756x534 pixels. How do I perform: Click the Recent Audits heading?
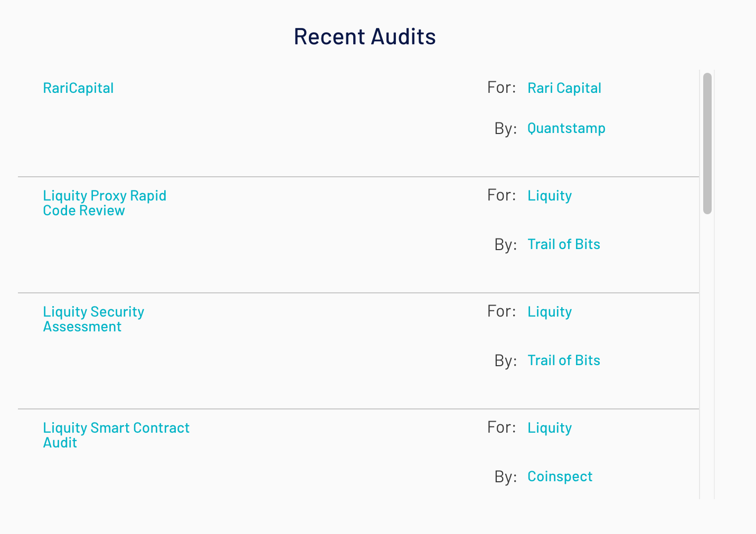(365, 36)
